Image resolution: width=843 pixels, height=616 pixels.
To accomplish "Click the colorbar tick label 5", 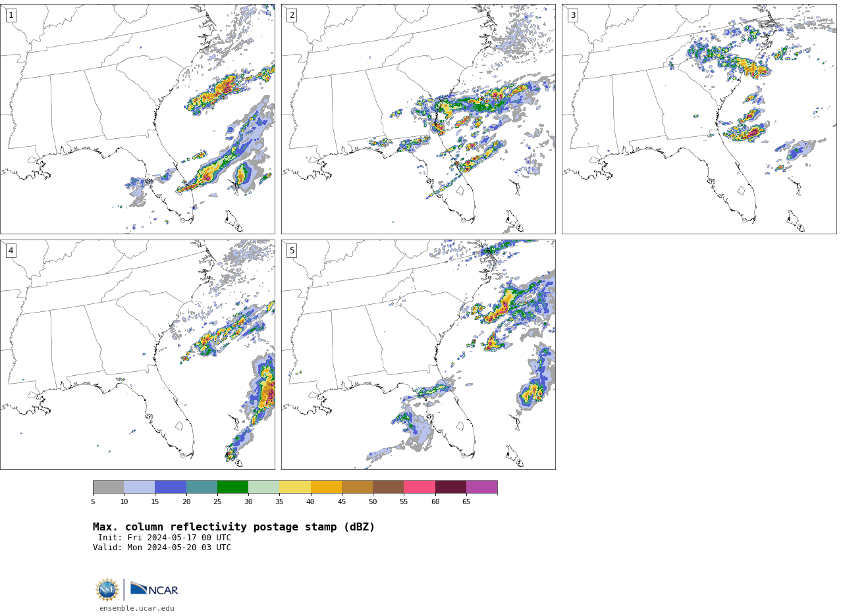I will (x=93, y=502).
